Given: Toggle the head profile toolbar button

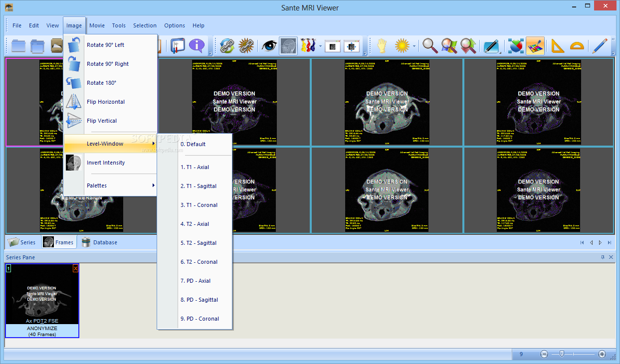Looking at the screenshot, I should [x=288, y=46].
